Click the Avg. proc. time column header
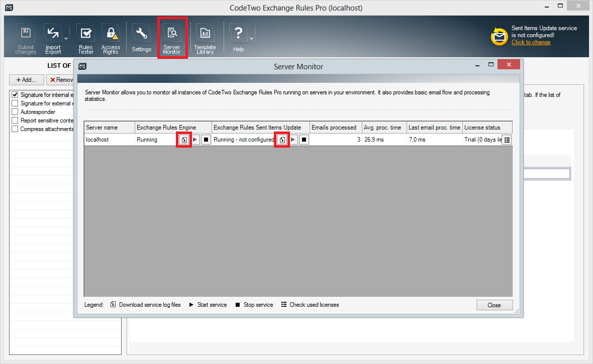Image resolution: width=593 pixels, height=364 pixels. (x=384, y=128)
